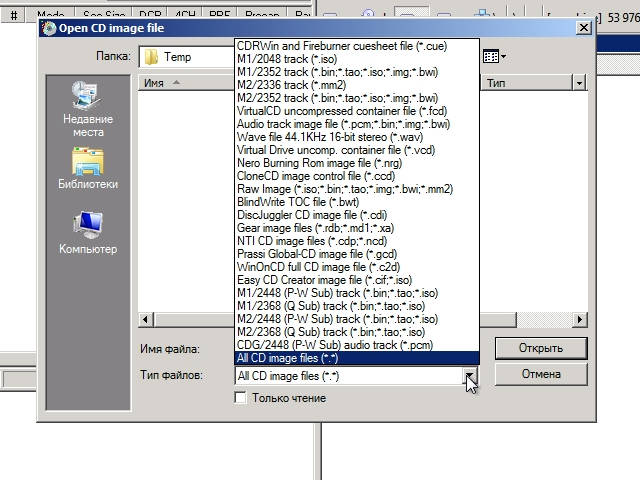Click the file list scrollbar right arrow
This screenshot has height=480, width=640.
point(579,319)
